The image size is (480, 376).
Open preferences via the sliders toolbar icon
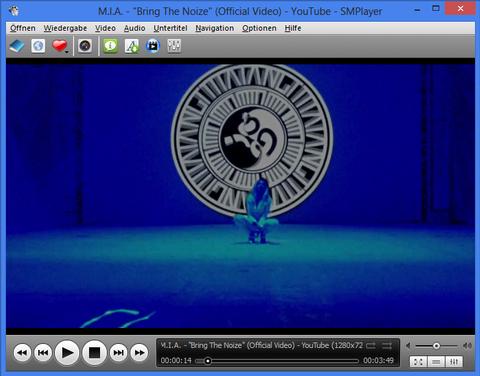174,46
